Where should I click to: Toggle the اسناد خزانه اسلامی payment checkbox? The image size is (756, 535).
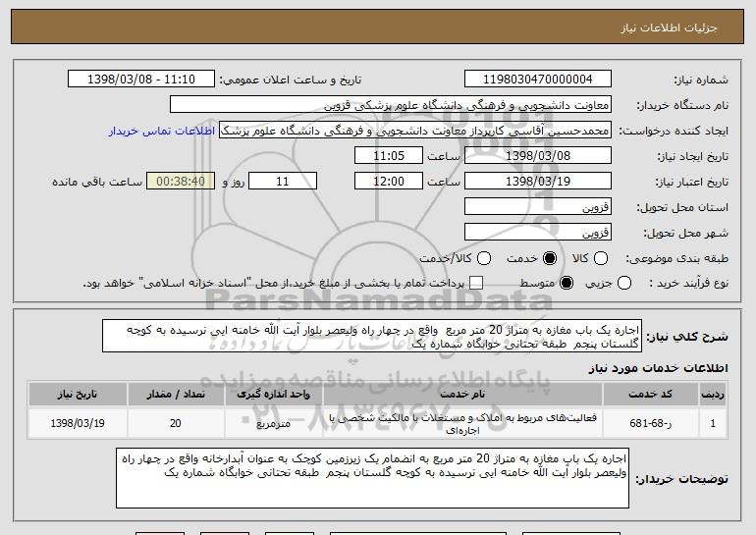coord(476,283)
